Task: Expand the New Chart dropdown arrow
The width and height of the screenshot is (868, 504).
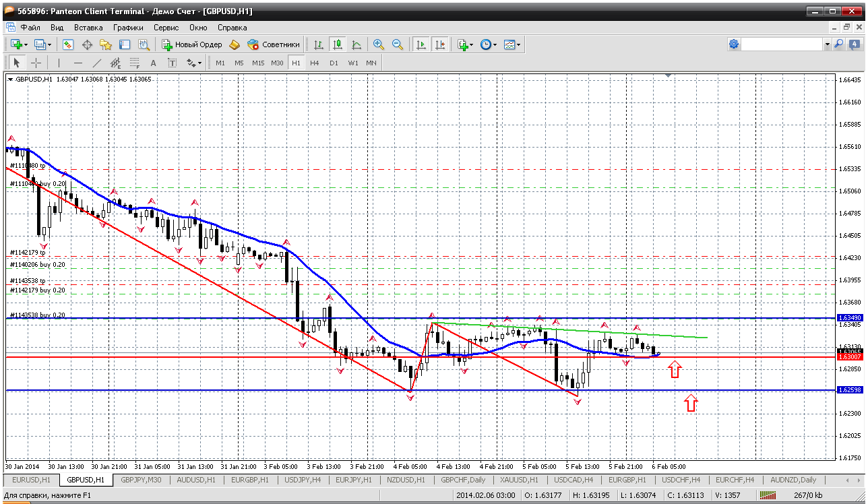Action: (26, 44)
